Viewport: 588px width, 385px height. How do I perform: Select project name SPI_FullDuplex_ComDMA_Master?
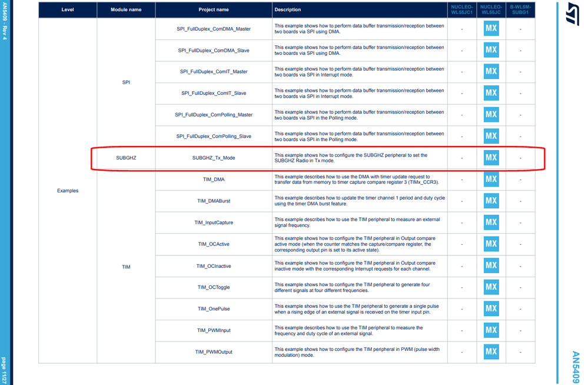point(214,29)
